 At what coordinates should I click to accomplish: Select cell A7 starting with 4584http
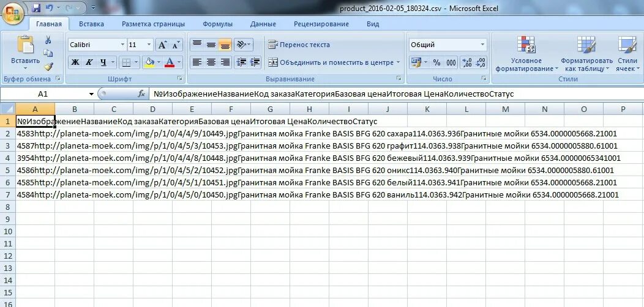point(36,194)
